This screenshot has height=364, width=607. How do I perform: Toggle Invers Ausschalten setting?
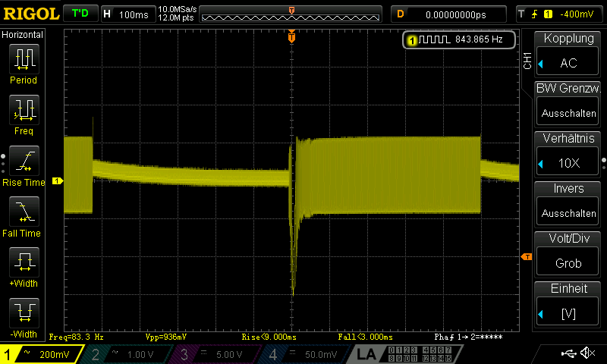(568, 213)
